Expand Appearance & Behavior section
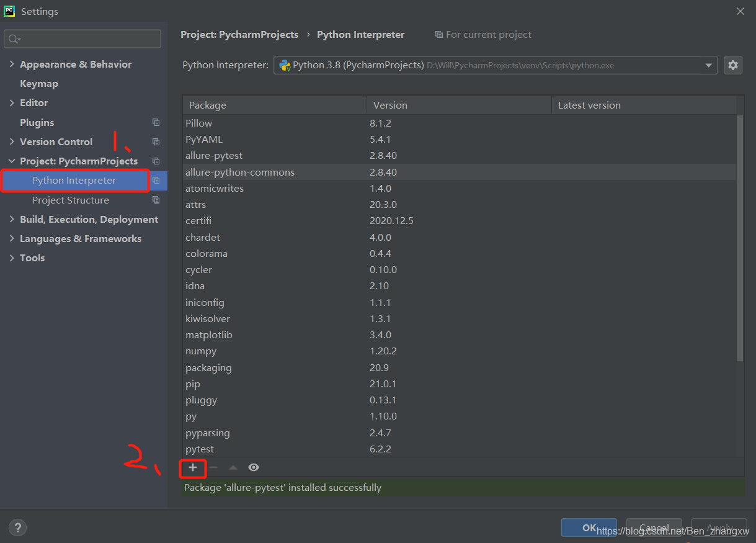This screenshot has height=543, width=756. [12, 64]
